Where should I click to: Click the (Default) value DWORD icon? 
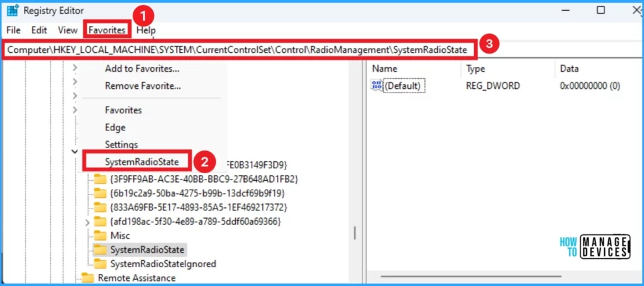tap(376, 86)
